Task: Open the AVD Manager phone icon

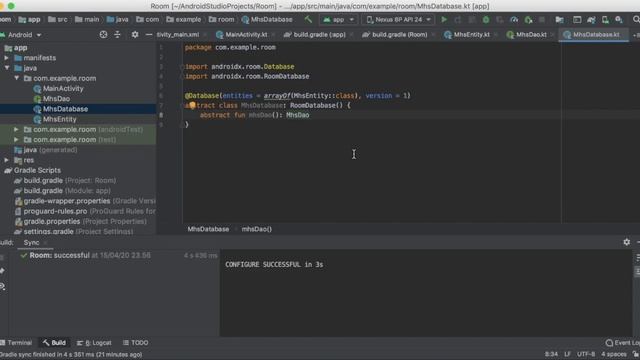Action: [605, 19]
